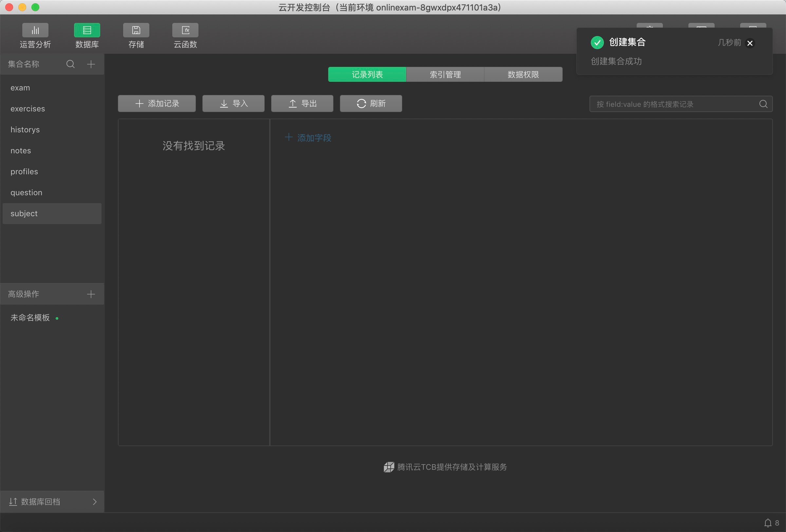Click the notification bell icon
Viewport: 786px width, 532px height.
(768, 522)
